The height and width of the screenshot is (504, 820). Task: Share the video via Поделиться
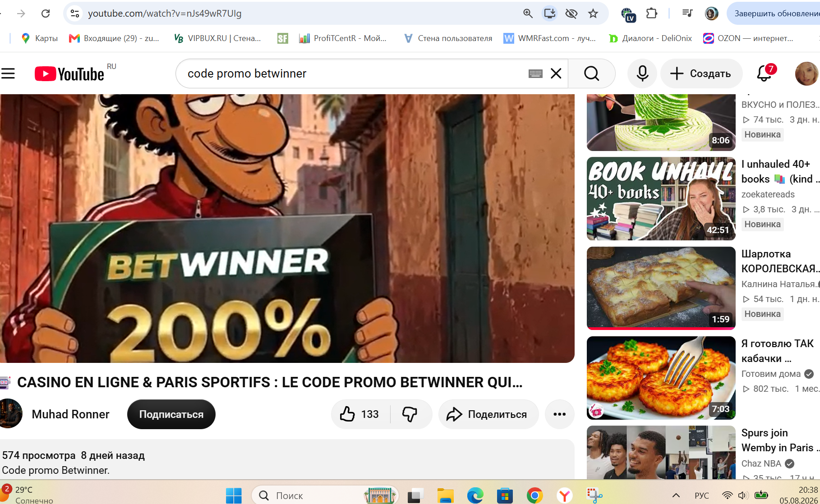[488, 414]
